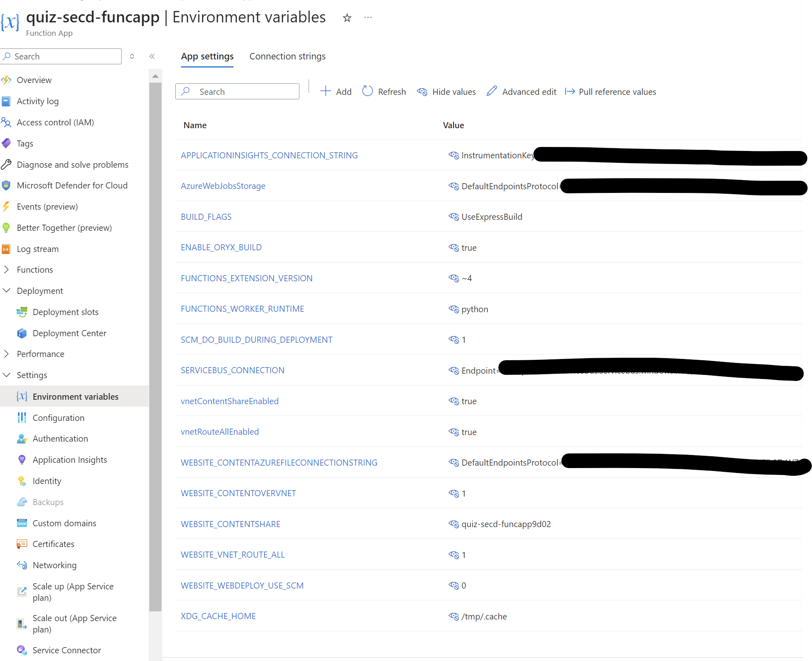Open Microsoft Defender for Cloud
812x661 pixels.
72,185
